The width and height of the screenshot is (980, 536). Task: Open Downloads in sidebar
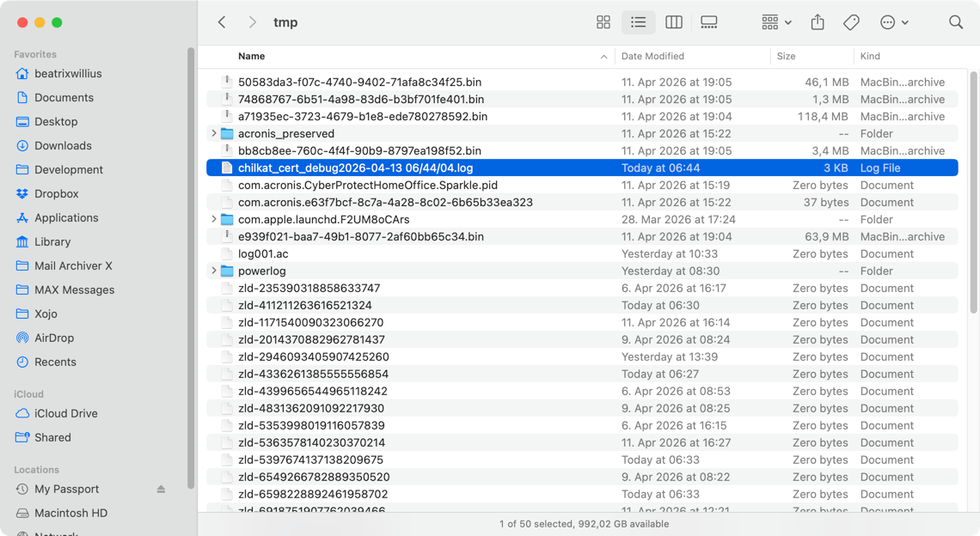click(x=63, y=146)
